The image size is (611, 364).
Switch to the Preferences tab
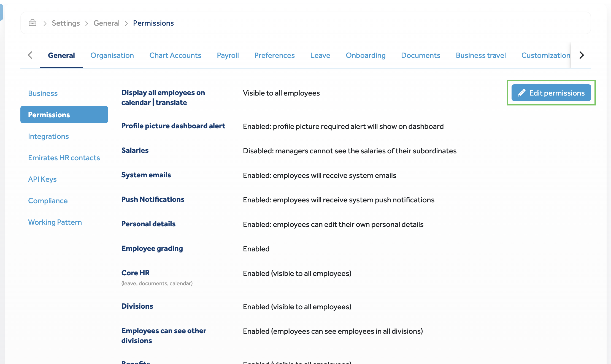click(x=274, y=55)
